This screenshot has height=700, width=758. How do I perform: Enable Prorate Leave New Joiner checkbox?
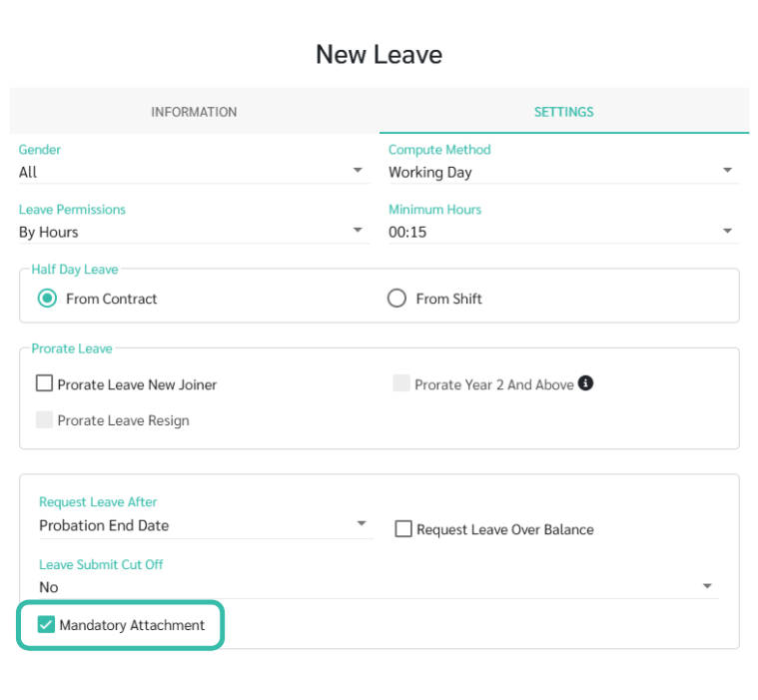click(x=44, y=383)
